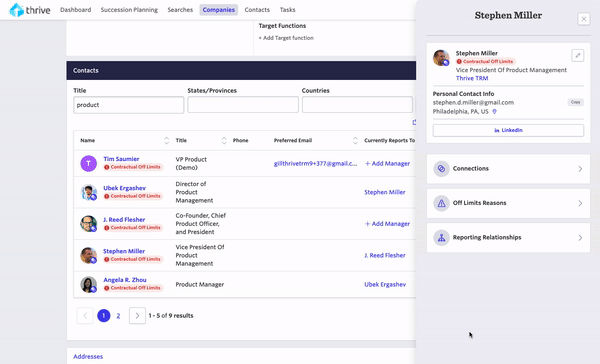Click Angela R. Zhou's avatar photo

tap(88, 284)
